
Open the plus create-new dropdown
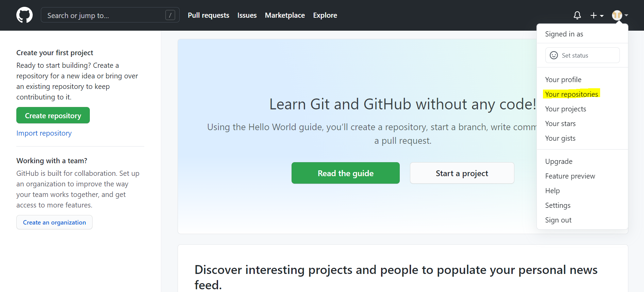pos(597,15)
